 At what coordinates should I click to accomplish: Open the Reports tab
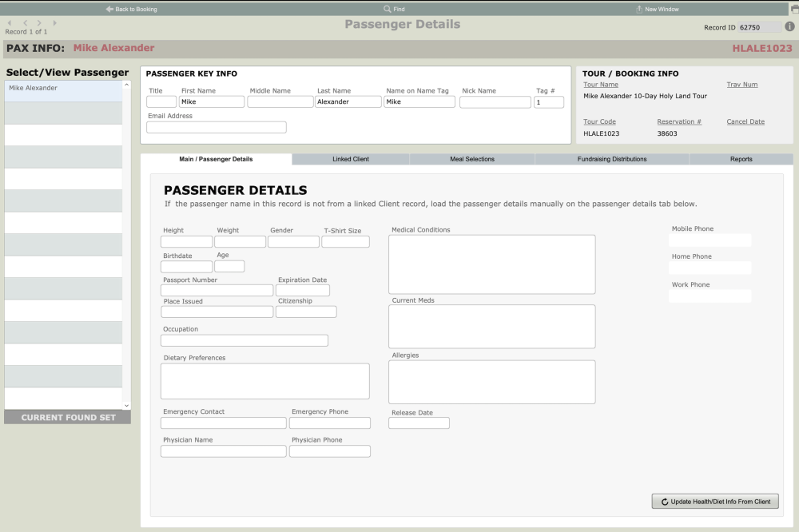coord(741,159)
